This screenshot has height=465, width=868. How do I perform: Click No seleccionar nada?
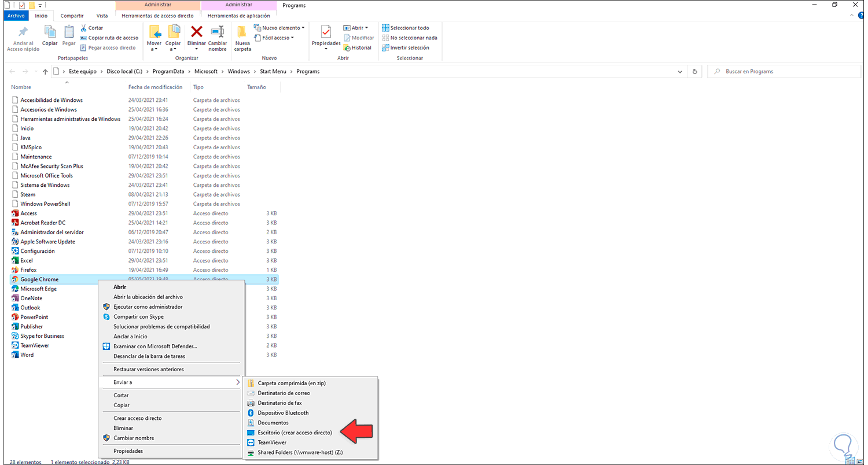[409, 38]
